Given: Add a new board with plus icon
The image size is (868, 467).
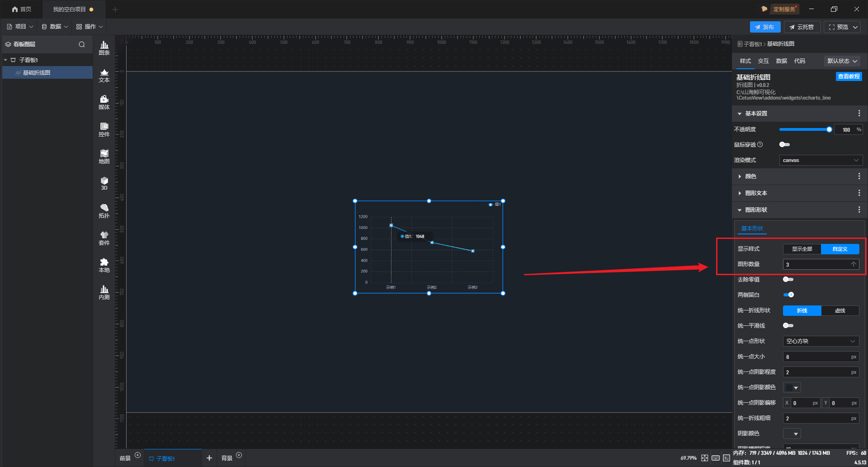Looking at the screenshot, I should point(209,458).
